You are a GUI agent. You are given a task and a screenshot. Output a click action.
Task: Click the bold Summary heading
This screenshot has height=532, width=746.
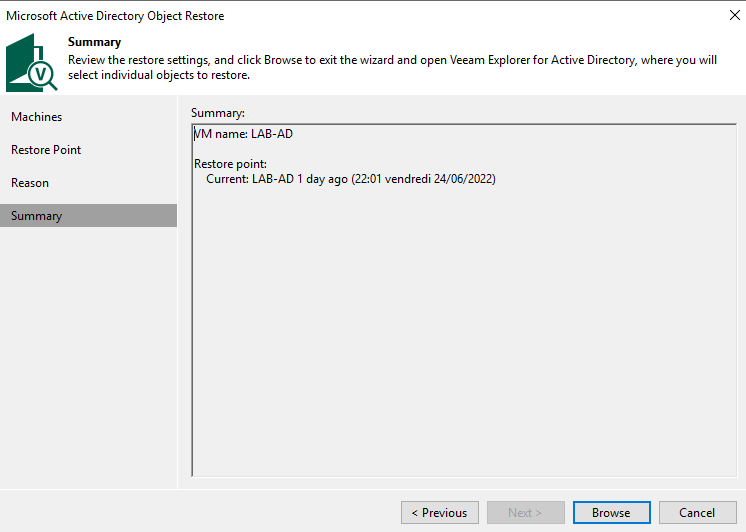(94, 42)
